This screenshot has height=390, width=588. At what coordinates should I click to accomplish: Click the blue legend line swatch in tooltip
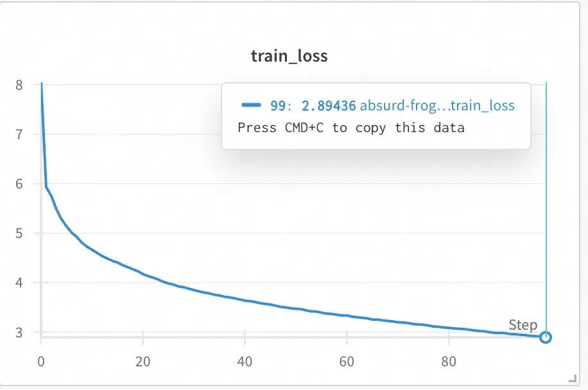[x=251, y=105]
